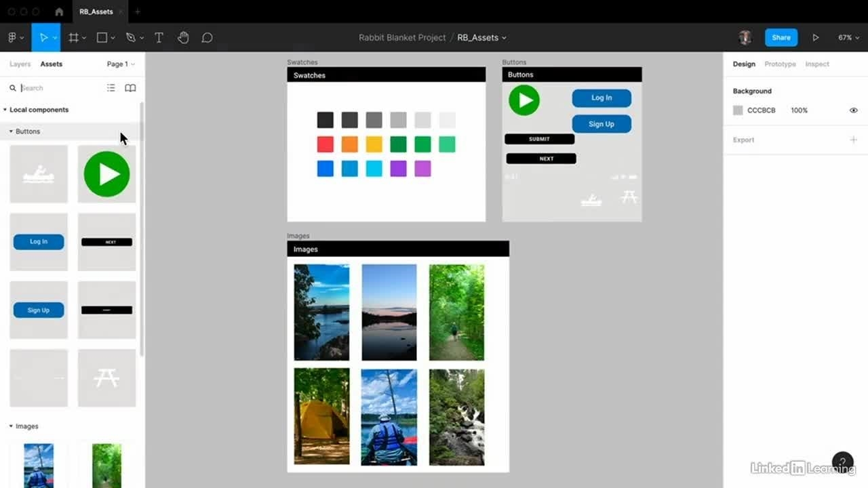Screen dimensions: 868x488
Task: Click the blue Share button
Action: tap(781, 38)
